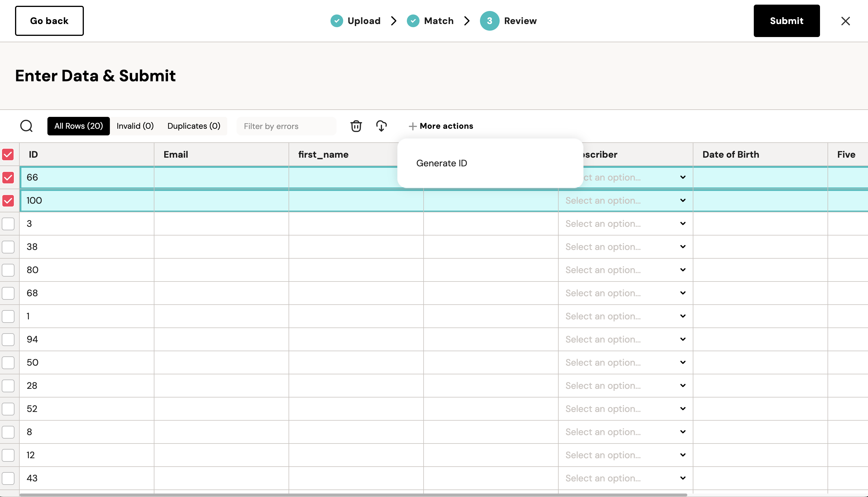868x497 pixels.
Task: Click the plus icon beside More actions
Action: pos(412,126)
